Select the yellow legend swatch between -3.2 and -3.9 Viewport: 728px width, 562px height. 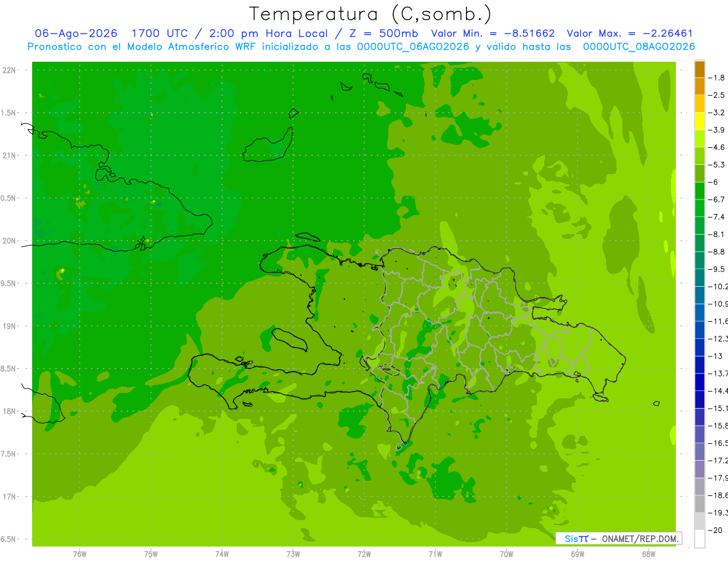699,121
